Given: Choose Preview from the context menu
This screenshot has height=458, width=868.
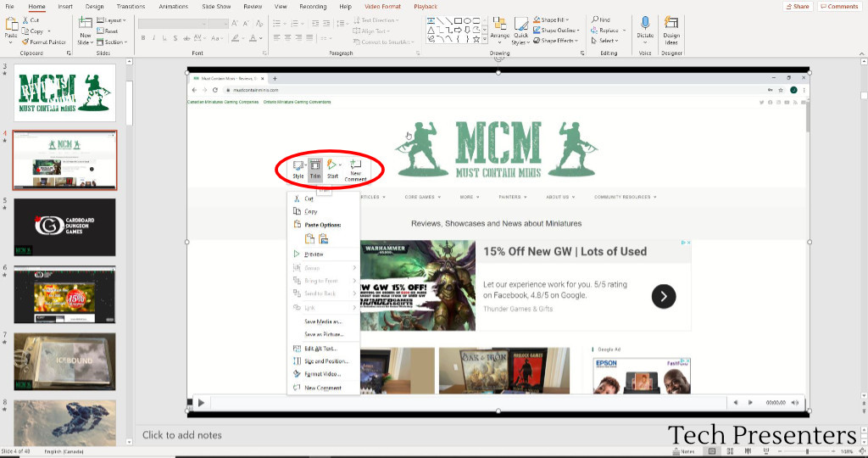Looking at the screenshot, I should (323, 254).
